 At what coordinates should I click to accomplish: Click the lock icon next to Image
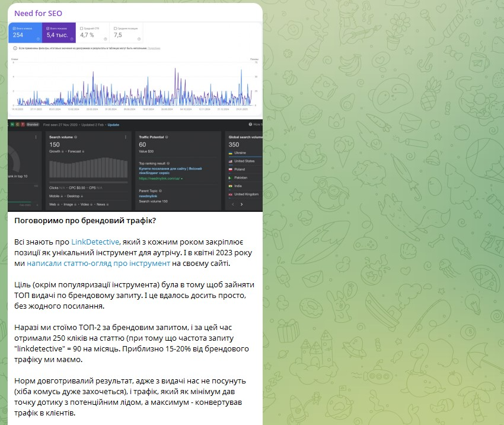click(x=75, y=204)
